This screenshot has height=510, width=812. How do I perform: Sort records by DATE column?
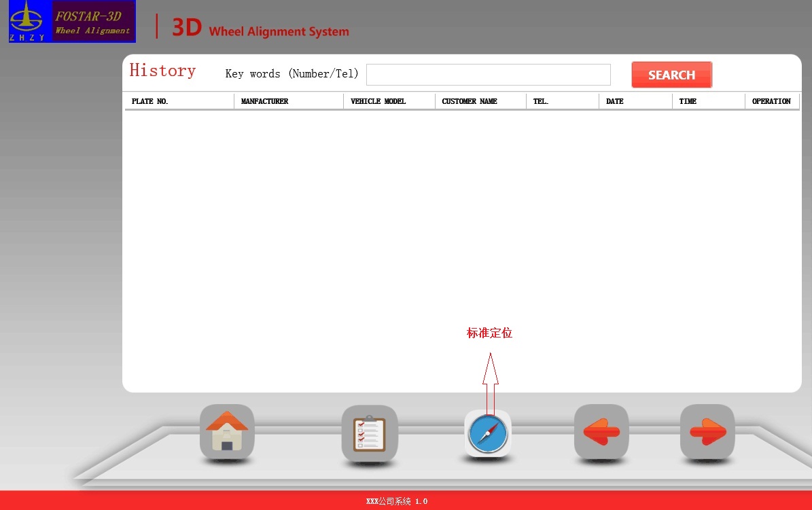coord(614,101)
